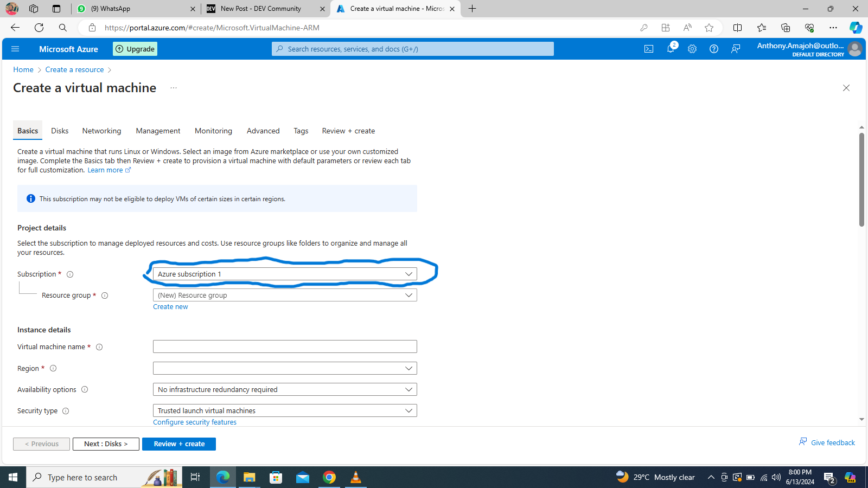Click the info icon next to Virtual machine name
Screen dimensions: 868x488
coord(99,347)
